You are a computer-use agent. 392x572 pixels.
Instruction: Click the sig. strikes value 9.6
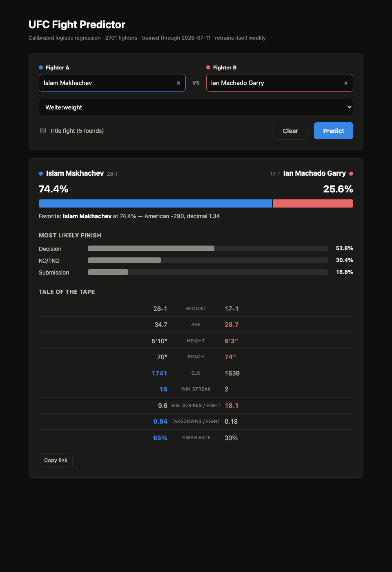(163, 406)
